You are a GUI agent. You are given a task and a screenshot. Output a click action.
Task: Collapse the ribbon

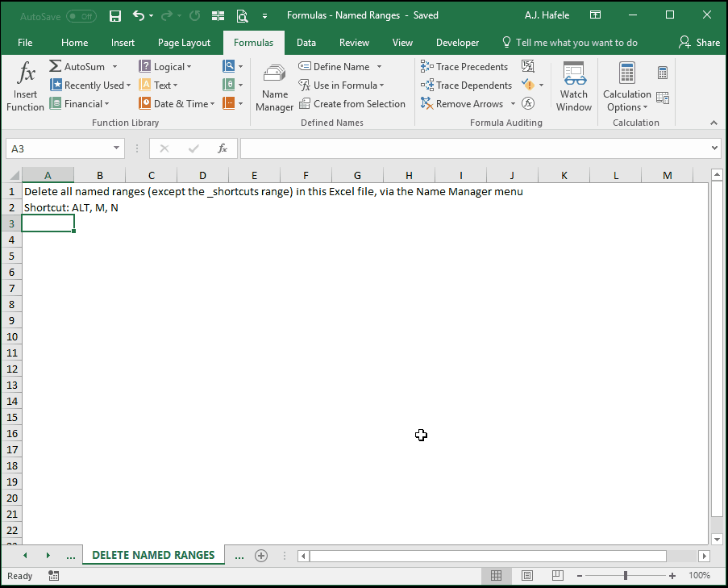pyautogui.click(x=713, y=123)
